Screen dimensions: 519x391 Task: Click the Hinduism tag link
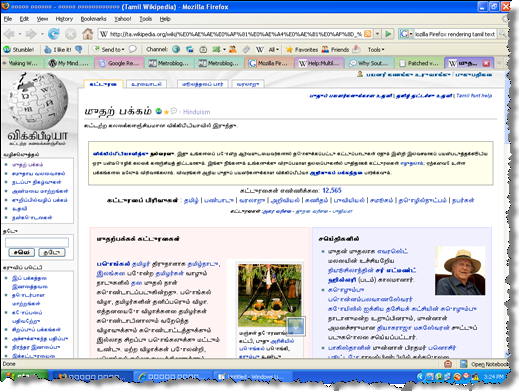coord(196,112)
